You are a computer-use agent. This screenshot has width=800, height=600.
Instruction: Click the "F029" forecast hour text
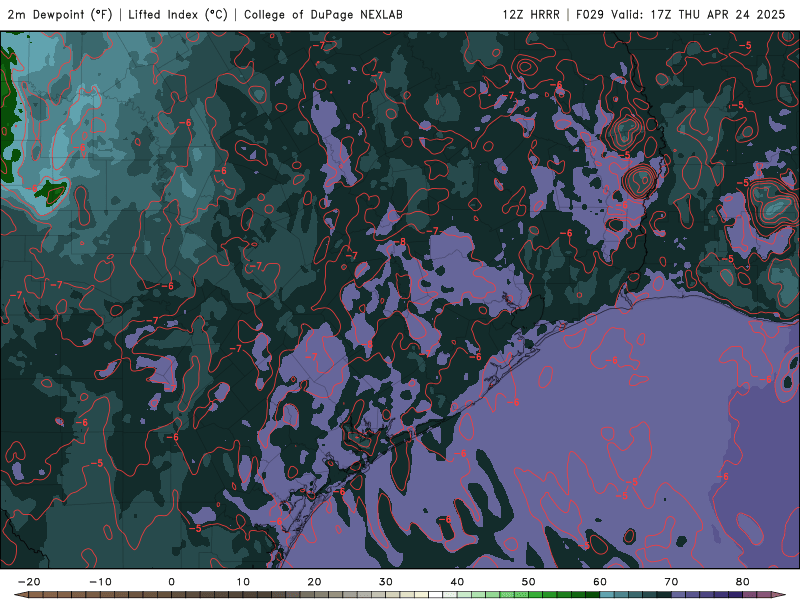(590, 14)
